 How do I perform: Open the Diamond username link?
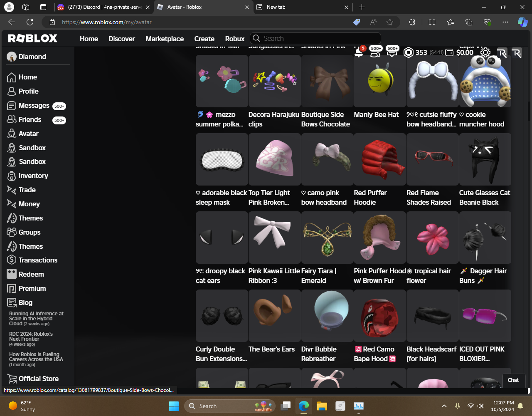pos(32,57)
